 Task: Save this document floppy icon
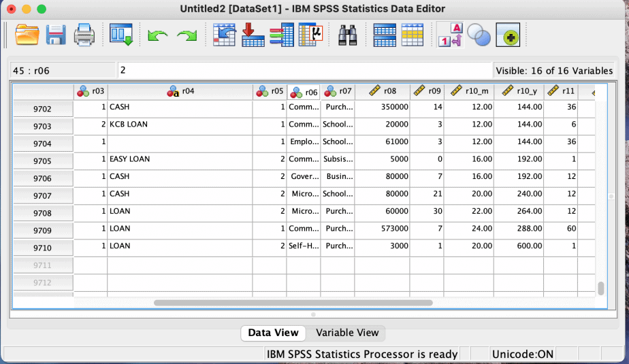(56, 35)
